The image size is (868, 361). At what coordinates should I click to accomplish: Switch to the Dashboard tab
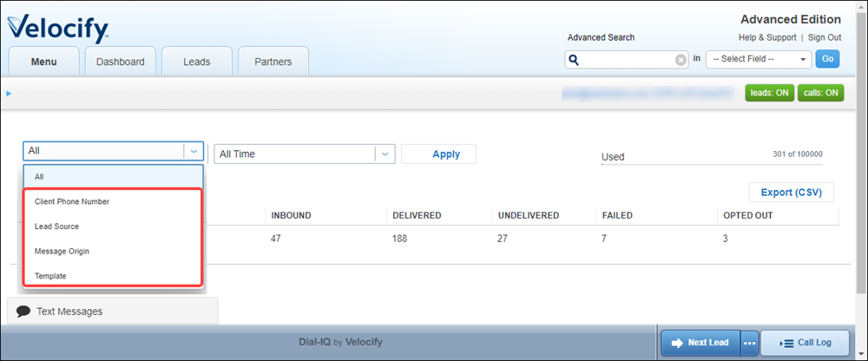click(120, 62)
